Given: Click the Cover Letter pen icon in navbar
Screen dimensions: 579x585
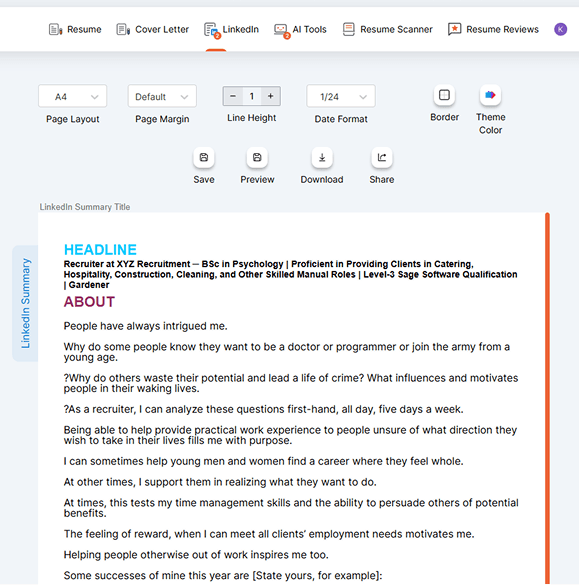Looking at the screenshot, I should (x=123, y=29).
